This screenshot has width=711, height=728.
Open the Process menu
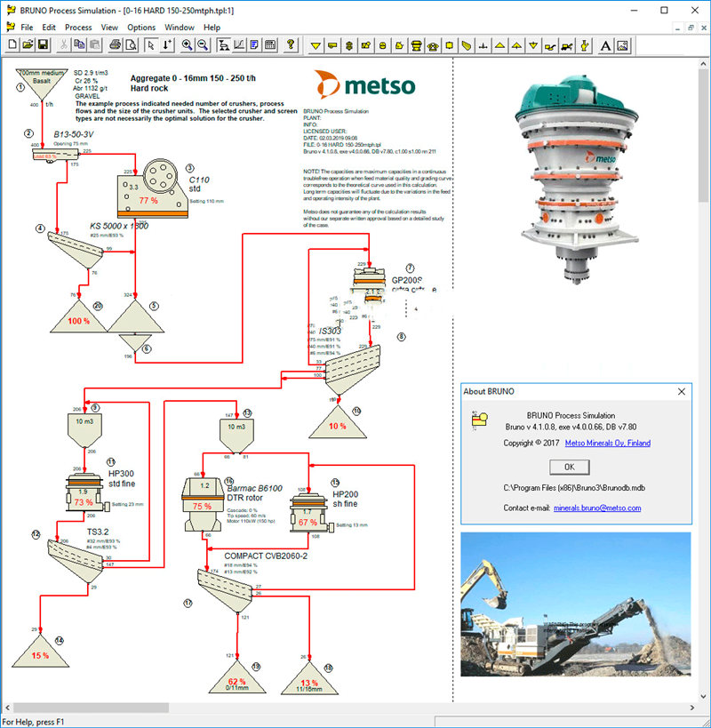(78, 28)
